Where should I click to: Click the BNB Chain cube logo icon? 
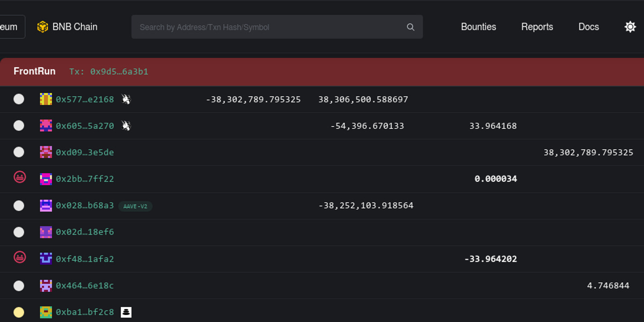(x=42, y=27)
